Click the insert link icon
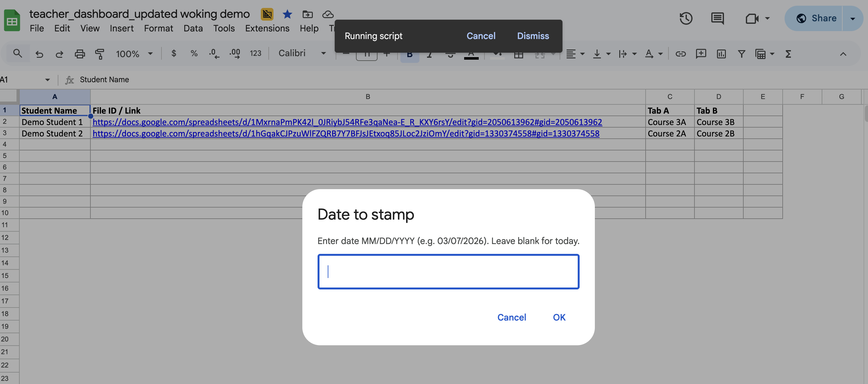868x384 pixels. tap(680, 54)
